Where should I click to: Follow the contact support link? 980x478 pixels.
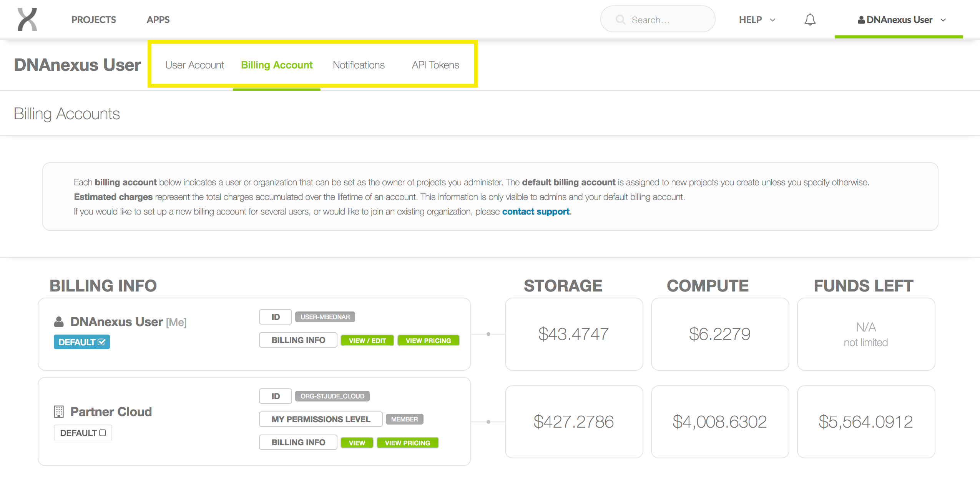pos(536,212)
